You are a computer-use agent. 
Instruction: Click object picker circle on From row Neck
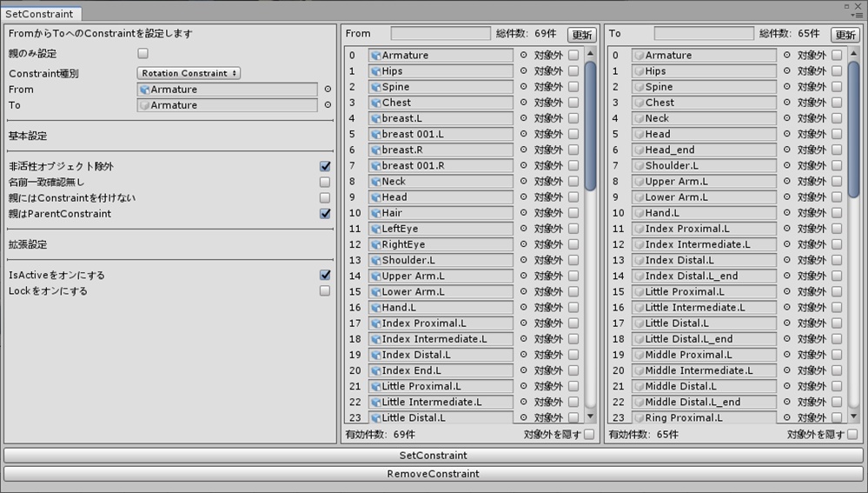click(x=524, y=181)
